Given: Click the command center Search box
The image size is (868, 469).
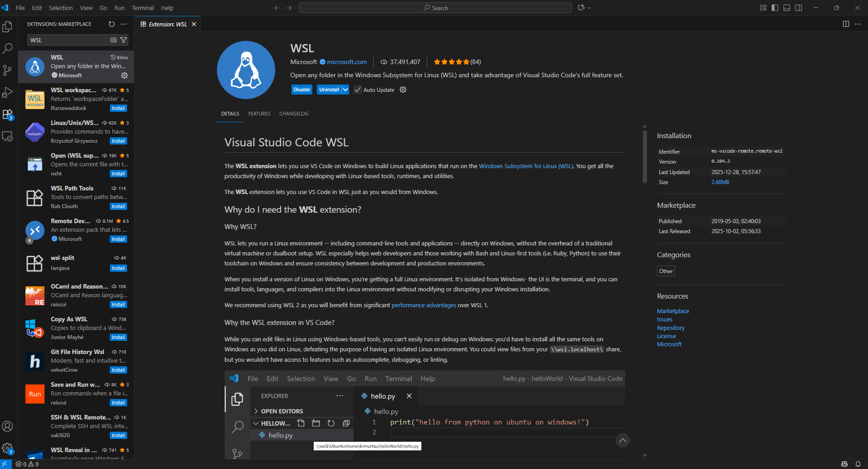Looking at the screenshot, I should pyautogui.click(x=435, y=8).
